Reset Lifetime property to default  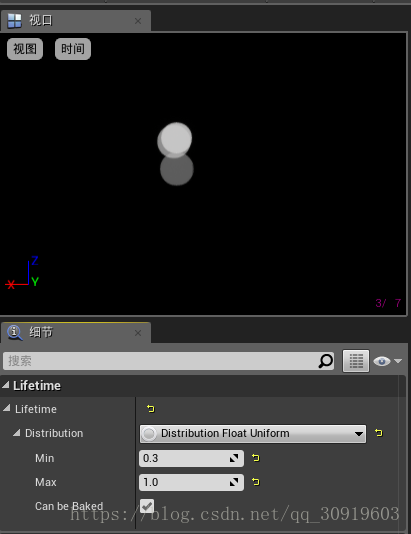tap(151, 408)
